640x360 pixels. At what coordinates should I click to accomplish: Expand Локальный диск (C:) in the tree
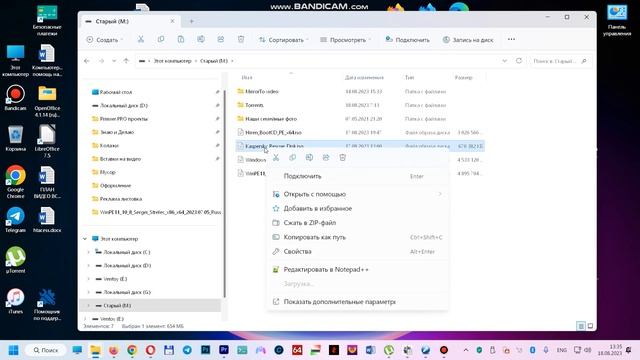coord(89,252)
